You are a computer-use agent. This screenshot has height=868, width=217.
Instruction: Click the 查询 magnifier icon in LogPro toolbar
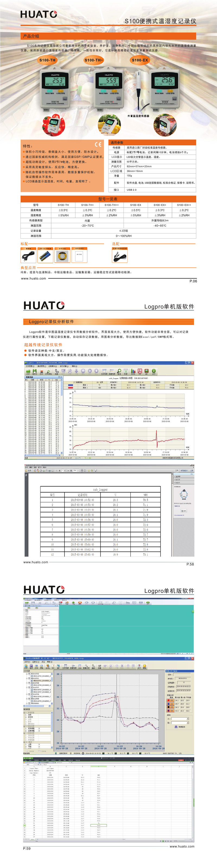pyautogui.click(x=119, y=372)
